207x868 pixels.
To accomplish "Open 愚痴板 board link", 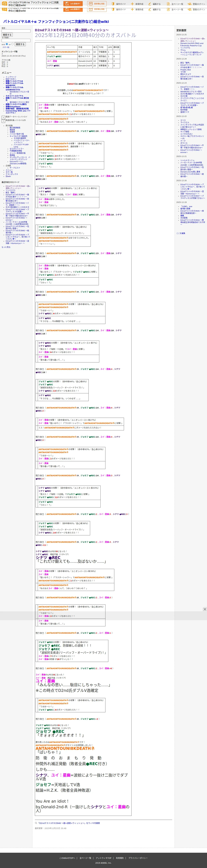I will coord(12,155).
